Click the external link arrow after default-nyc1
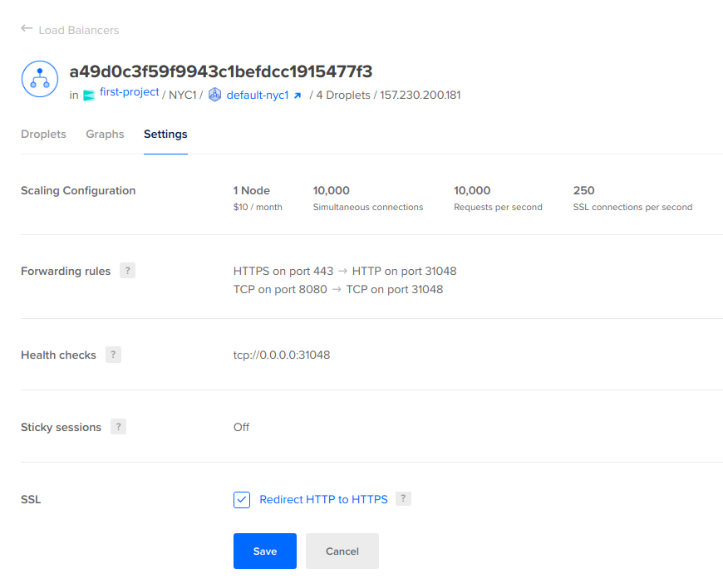 pyautogui.click(x=298, y=96)
